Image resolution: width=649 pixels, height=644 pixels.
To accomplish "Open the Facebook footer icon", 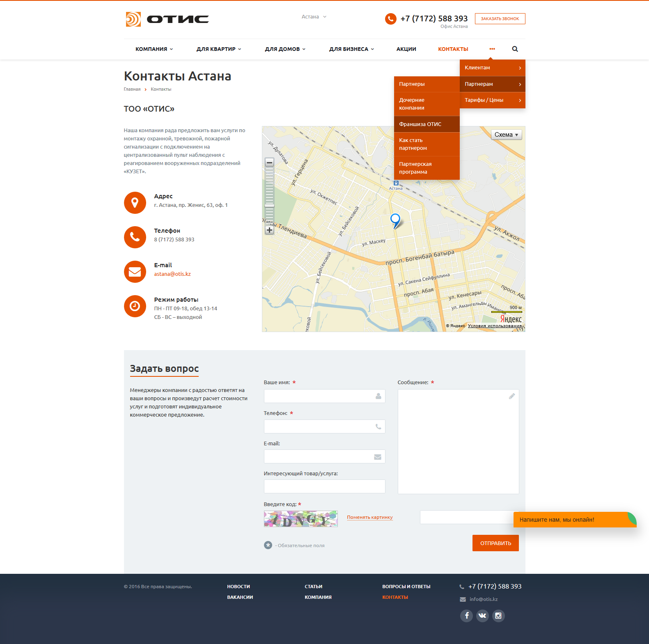I will [x=466, y=616].
